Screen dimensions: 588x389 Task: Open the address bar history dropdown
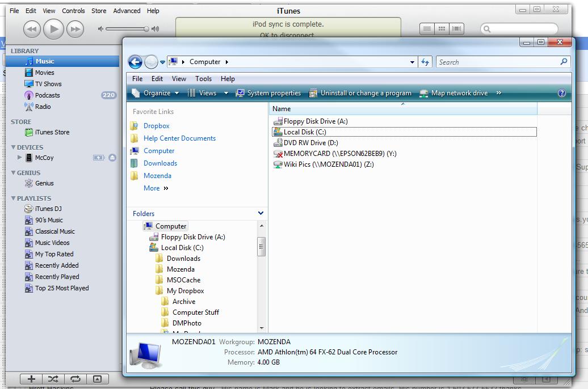click(412, 62)
